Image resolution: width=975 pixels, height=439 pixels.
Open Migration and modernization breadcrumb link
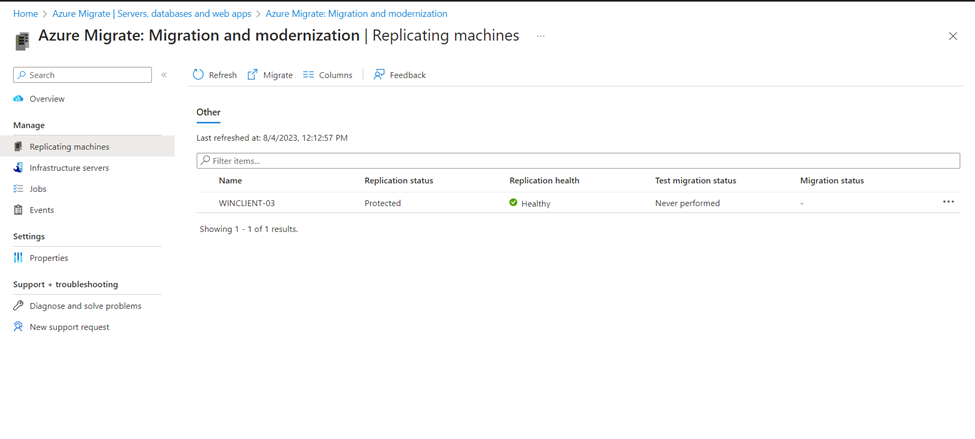356,13
